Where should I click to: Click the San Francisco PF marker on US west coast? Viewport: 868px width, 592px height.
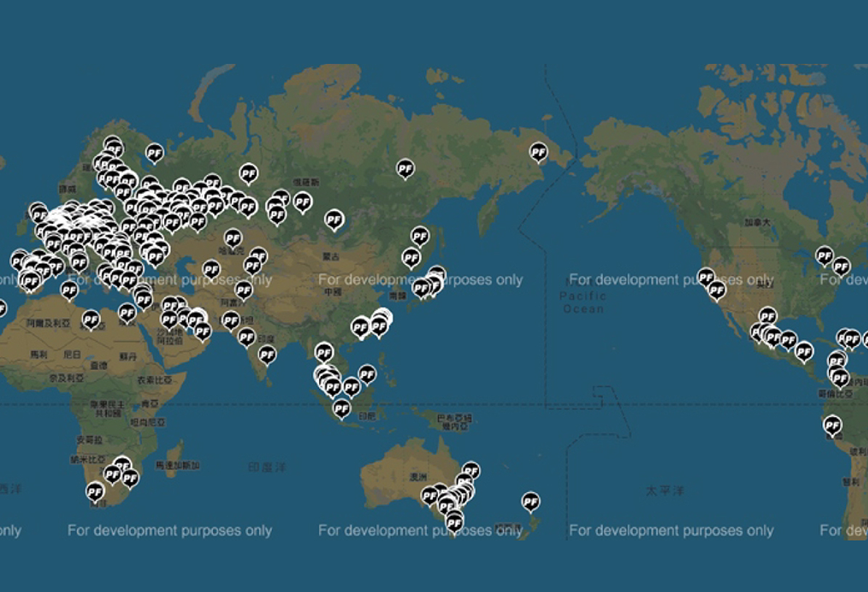tap(706, 277)
